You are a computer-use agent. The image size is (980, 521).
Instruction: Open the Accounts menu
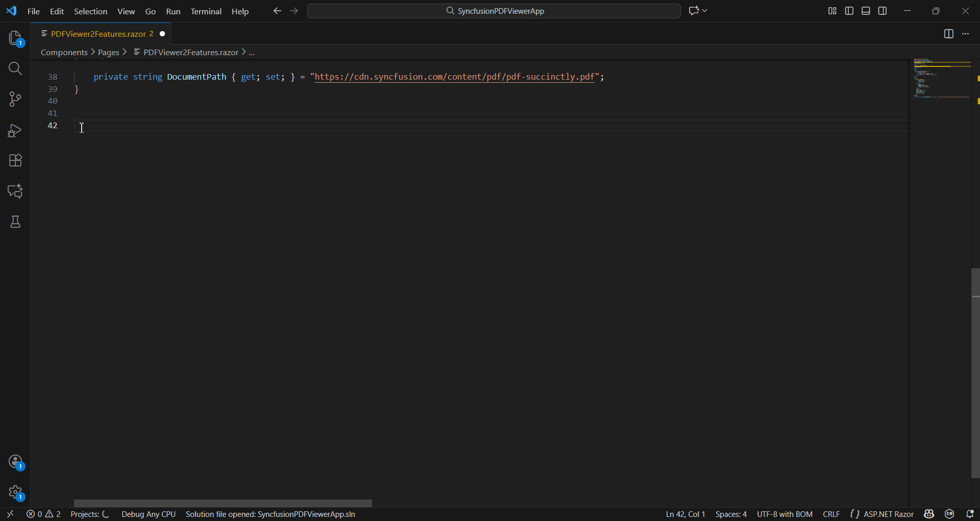(x=15, y=461)
